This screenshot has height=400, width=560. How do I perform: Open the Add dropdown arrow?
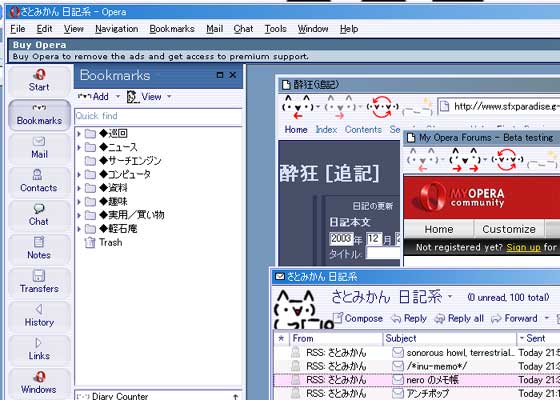(x=118, y=96)
